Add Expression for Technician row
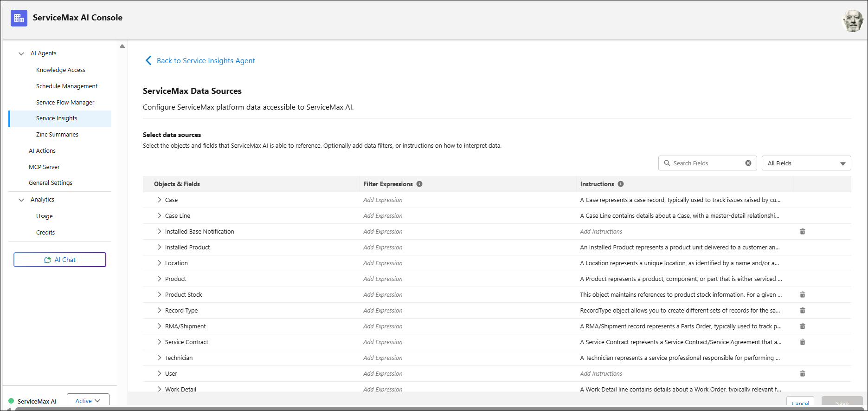868x411 pixels. tap(383, 358)
